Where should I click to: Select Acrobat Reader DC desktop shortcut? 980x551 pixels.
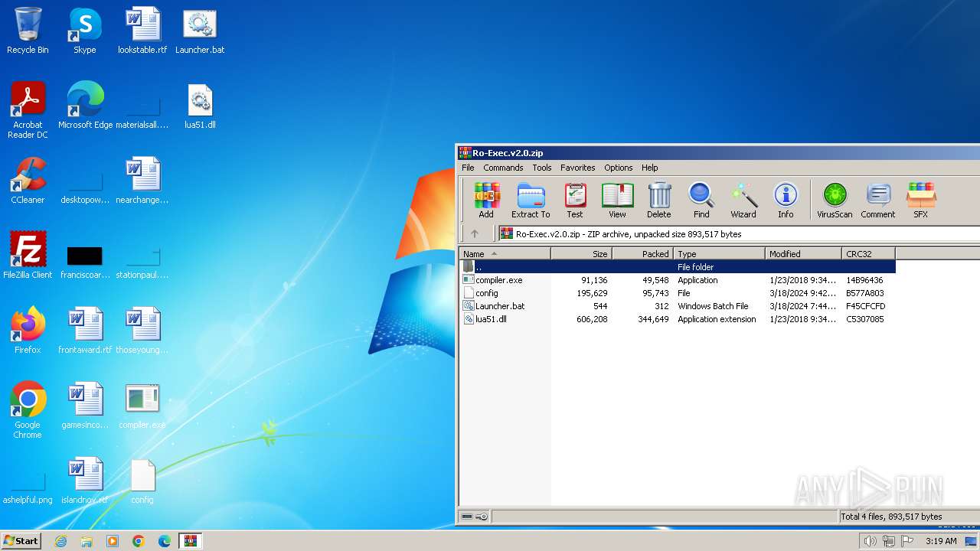pyautogui.click(x=28, y=110)
